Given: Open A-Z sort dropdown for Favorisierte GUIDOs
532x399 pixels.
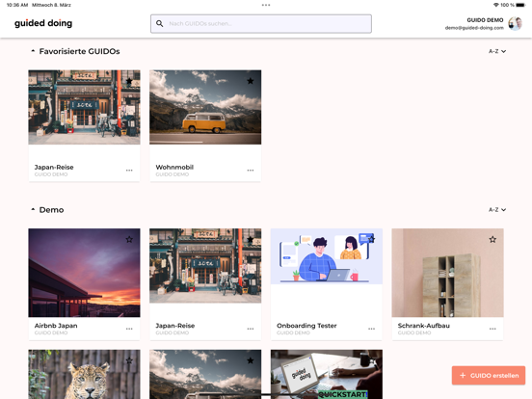Looking at the screenshot, I should pyautogui.click(x=497, y=51).
